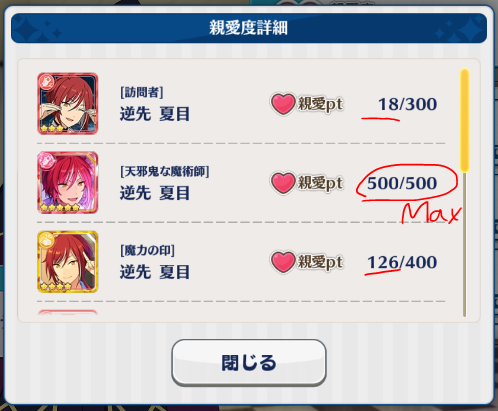Screen dimensions: 498x411
Task: Click the 親愛度詳細 header title
Action: coord(248,27)
